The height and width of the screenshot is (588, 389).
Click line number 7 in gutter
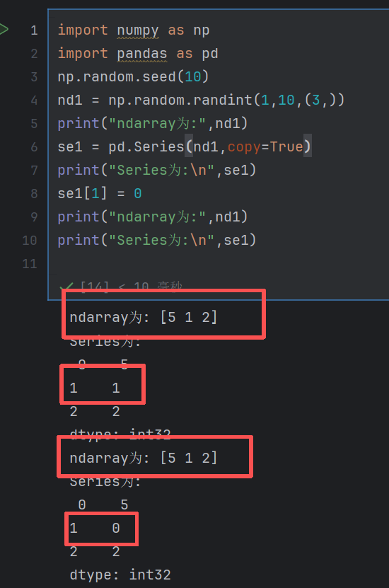(x=34, y=171)
